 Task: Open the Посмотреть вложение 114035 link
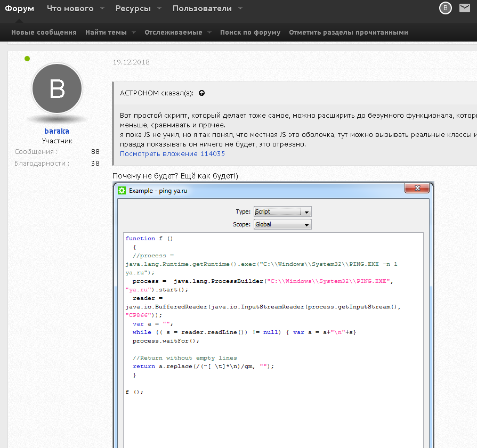tap(172, 153)
